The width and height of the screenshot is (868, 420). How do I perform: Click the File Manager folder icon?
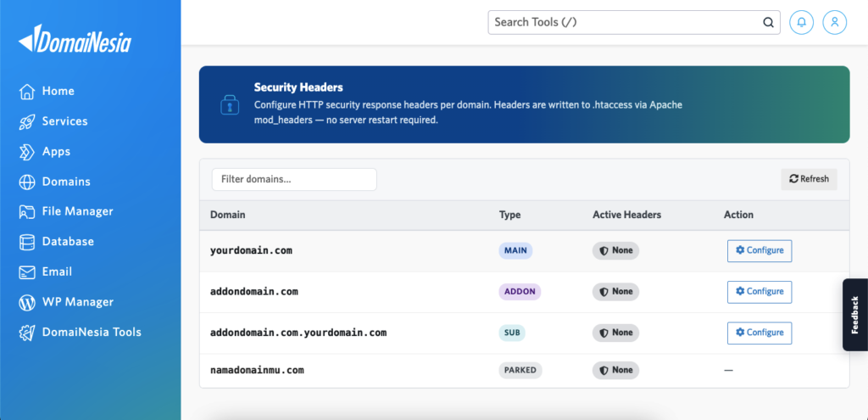tap(26, 211)
